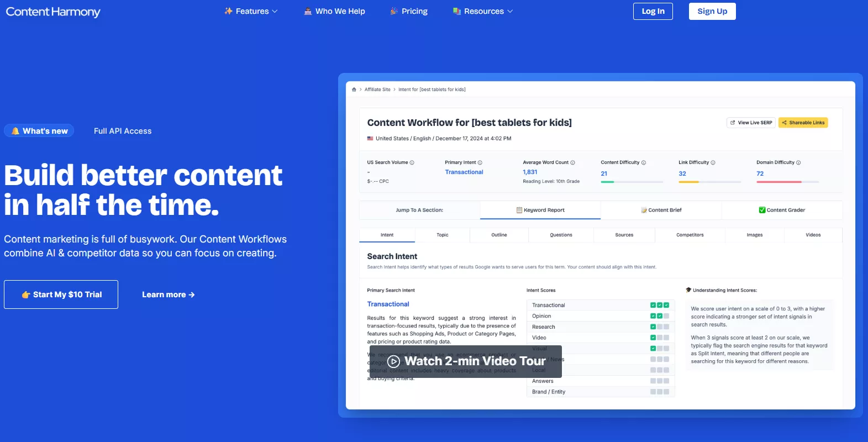Click the Answers row score checkboxes
This screenshot has width=868, height=442.
click(x=660, y=381)
